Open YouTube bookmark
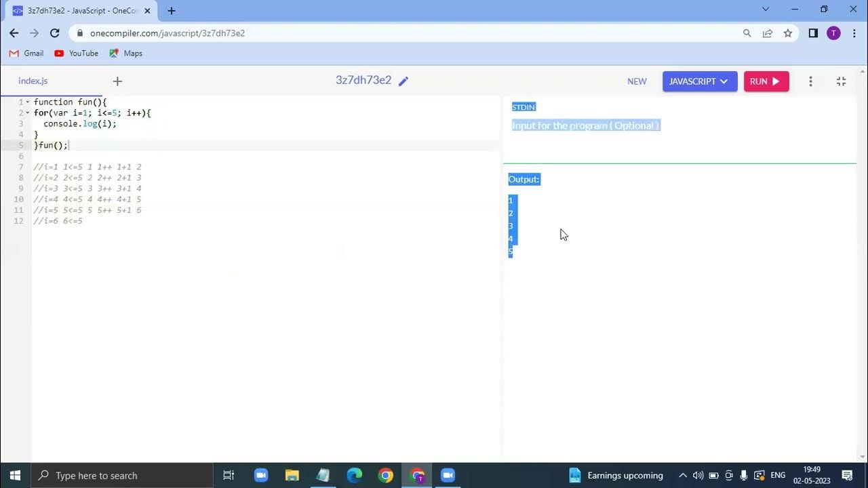The image size is (868, 488). pyautogui.click(x=77, y=53)
